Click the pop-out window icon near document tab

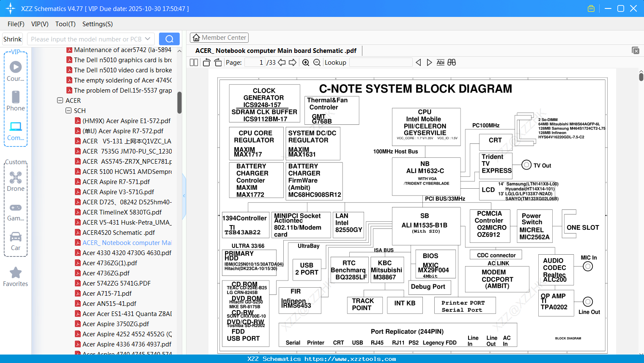pyautogui.click(x=635, y=50)
